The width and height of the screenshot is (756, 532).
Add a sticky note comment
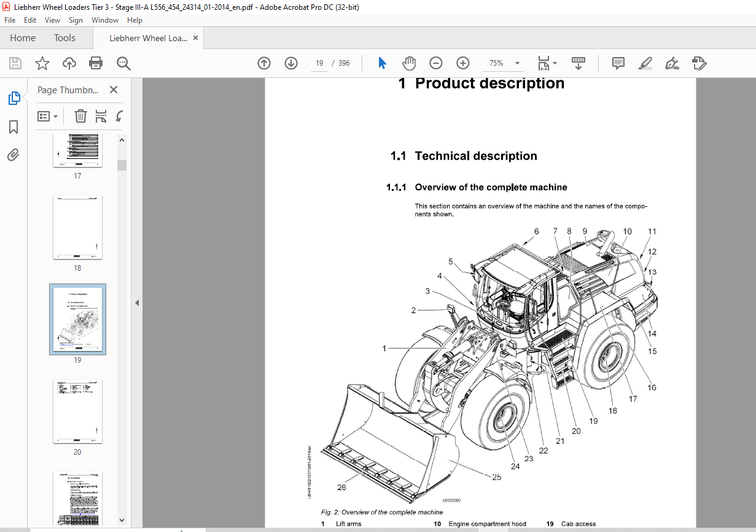point(618,63)
